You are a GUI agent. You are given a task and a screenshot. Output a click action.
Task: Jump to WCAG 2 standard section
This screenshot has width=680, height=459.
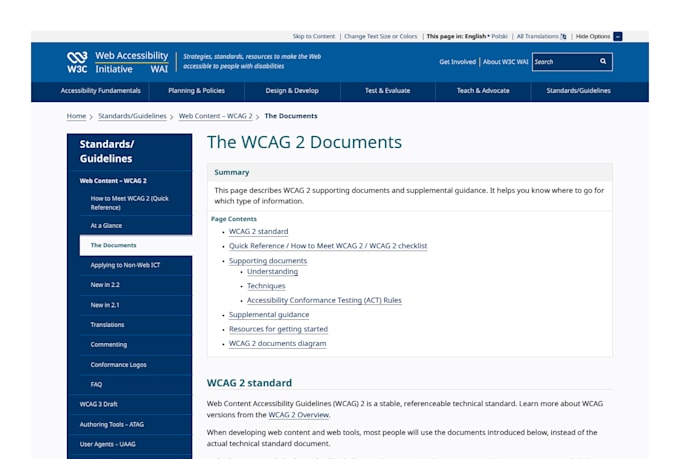[x=258, y=231]
